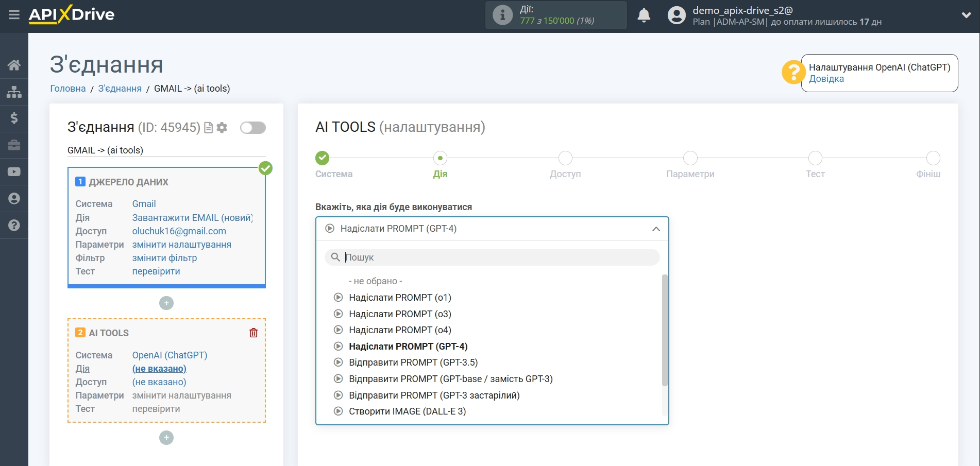Click the Фініш step marker
Screen dimensions: 980x466
point(933,158)
